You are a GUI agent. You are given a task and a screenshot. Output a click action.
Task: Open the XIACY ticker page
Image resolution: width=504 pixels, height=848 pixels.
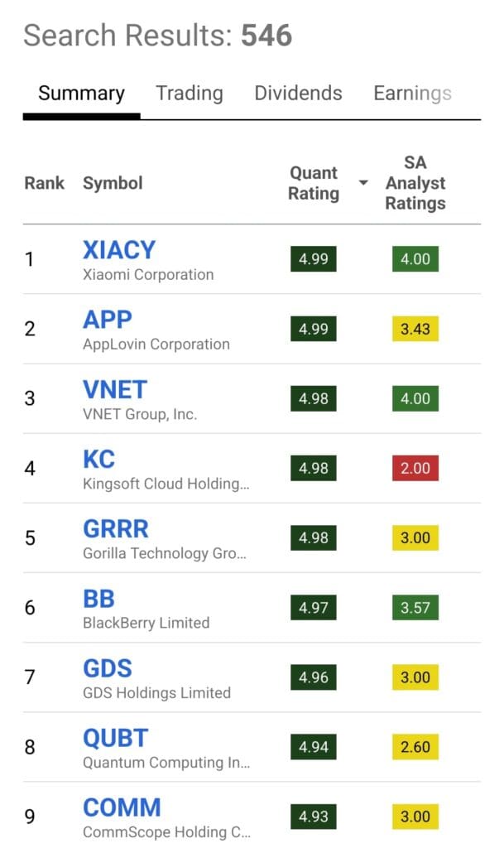[x=118, y=249]
